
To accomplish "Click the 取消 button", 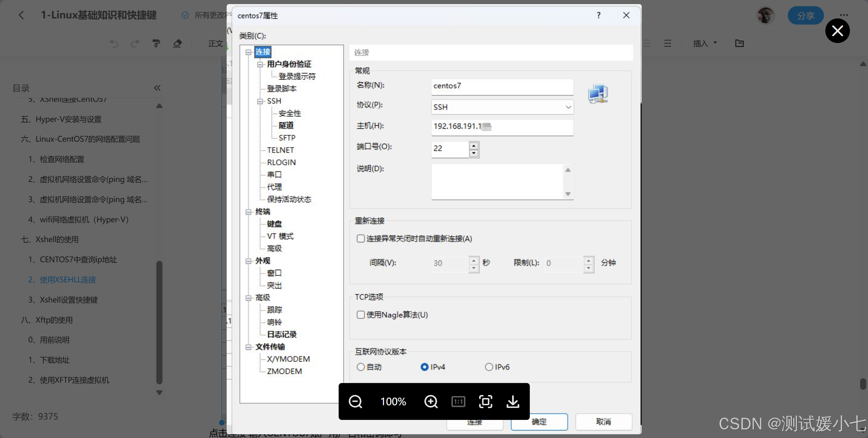I will coord(603,422).
